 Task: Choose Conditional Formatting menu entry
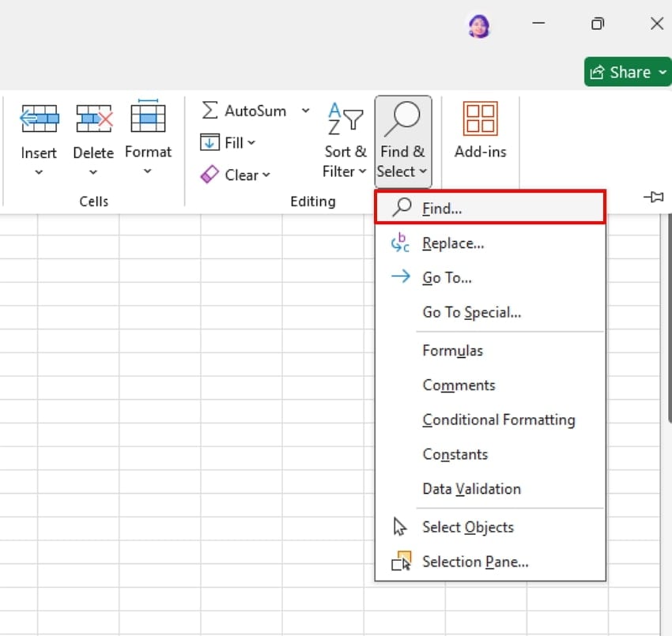tap(490, 420)
